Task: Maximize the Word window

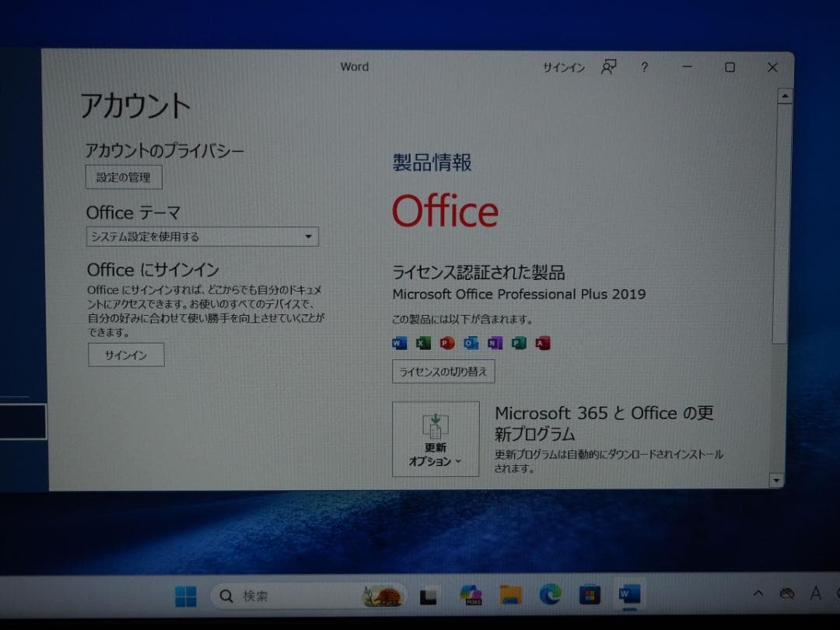Action: click(x=730, y=68)
